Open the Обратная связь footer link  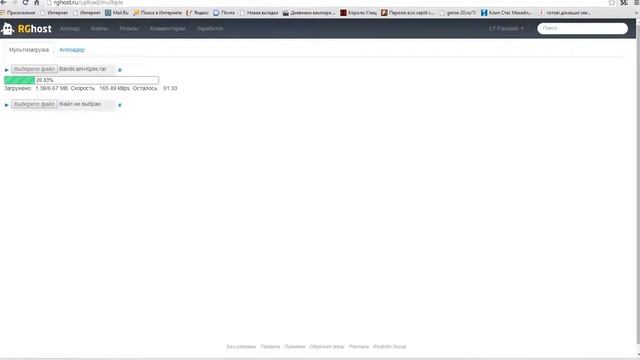[327, 347]
